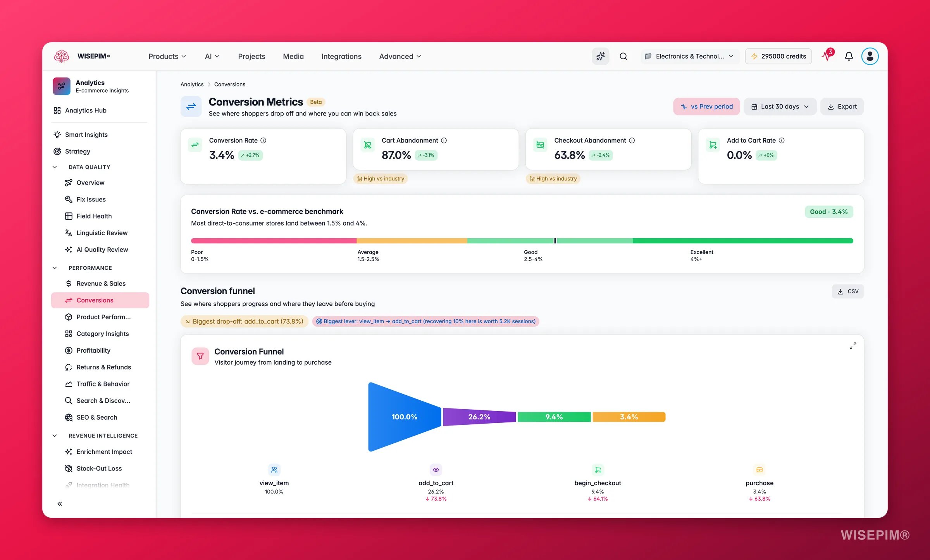Toggle the vs Prev period comparison
The width and height of the screenshot is (930, 560).
706,107
